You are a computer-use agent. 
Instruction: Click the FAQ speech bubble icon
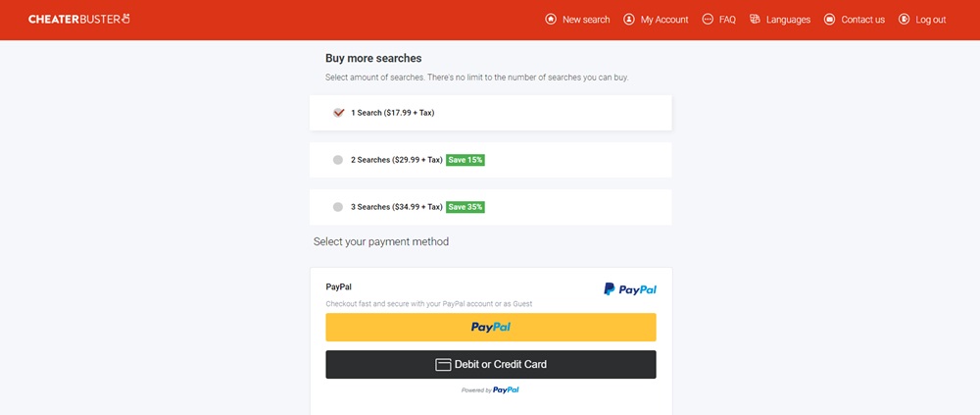click(708, 20)
